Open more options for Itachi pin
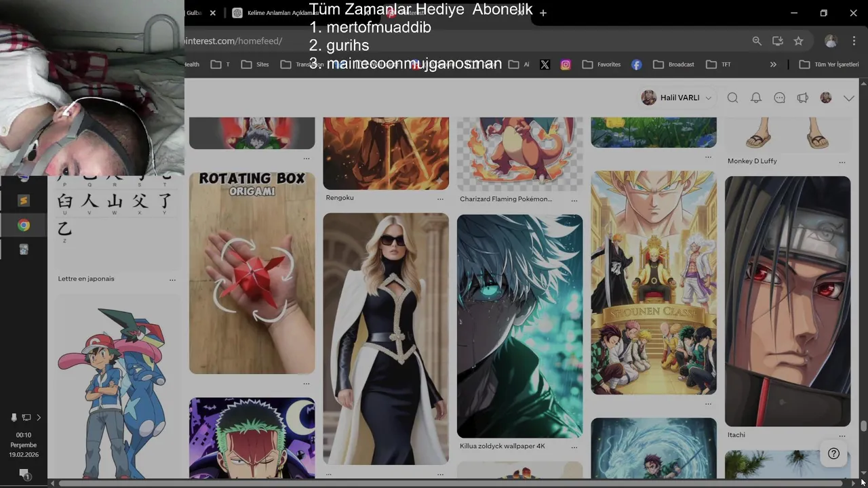Viewport: 868px width, 488px height. [842, 436]
